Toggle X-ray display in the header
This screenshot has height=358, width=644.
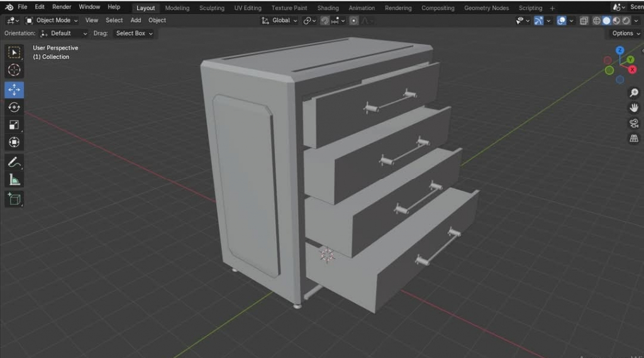coord(584,21)
